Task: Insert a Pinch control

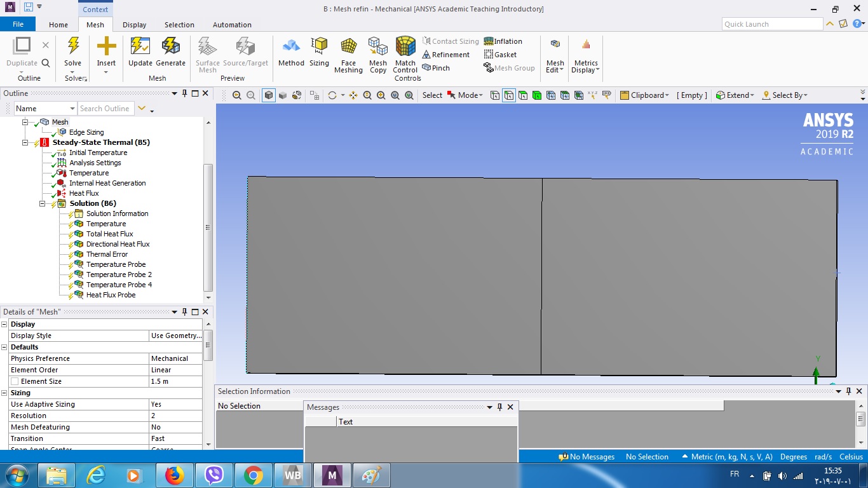Action: [436, 68]
